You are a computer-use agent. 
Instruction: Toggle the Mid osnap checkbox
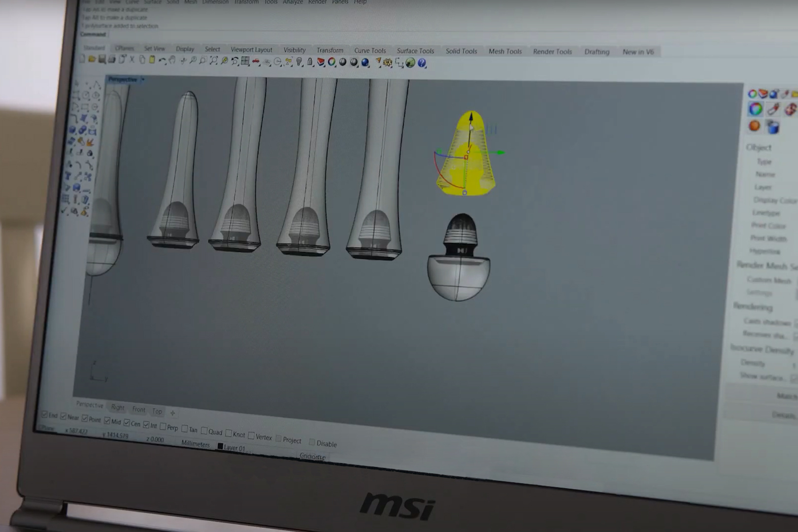coord(107,421)
